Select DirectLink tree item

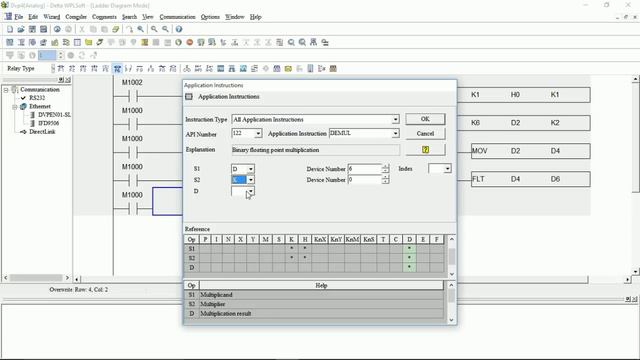[x=42, y=132]
